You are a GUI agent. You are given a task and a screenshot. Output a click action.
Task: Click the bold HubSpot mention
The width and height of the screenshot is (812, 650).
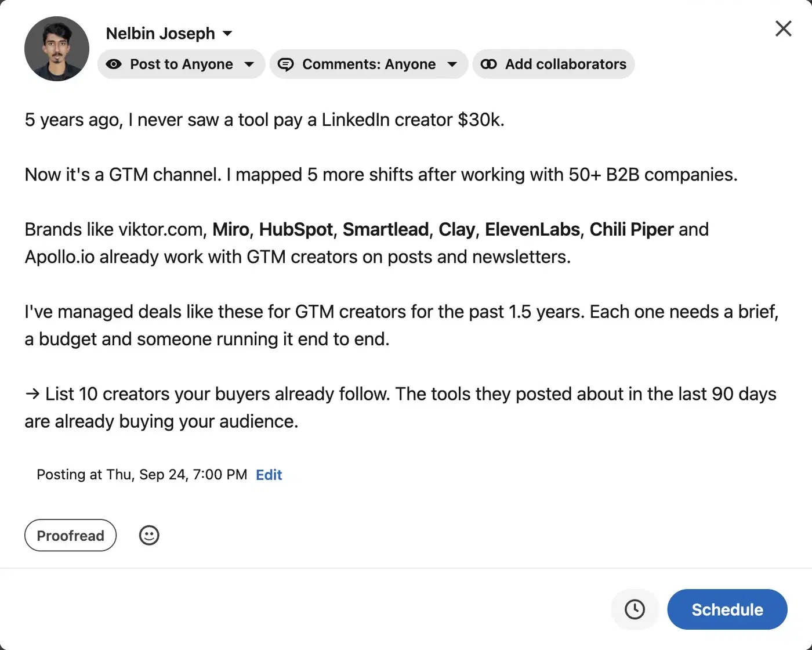[x=296, y=229]
